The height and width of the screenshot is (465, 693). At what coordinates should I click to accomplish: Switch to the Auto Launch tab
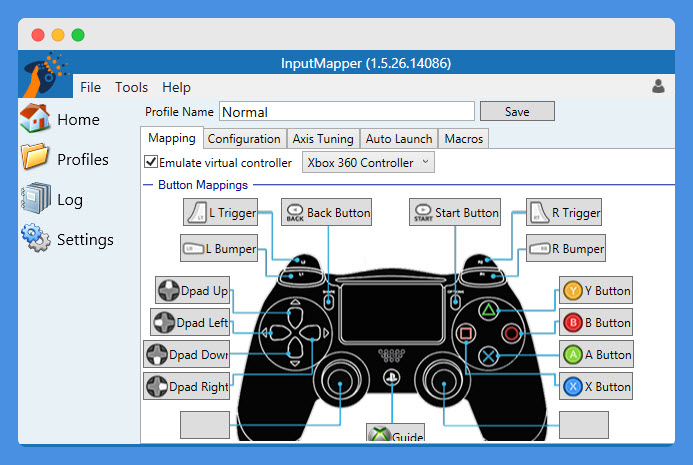(399, 139)
